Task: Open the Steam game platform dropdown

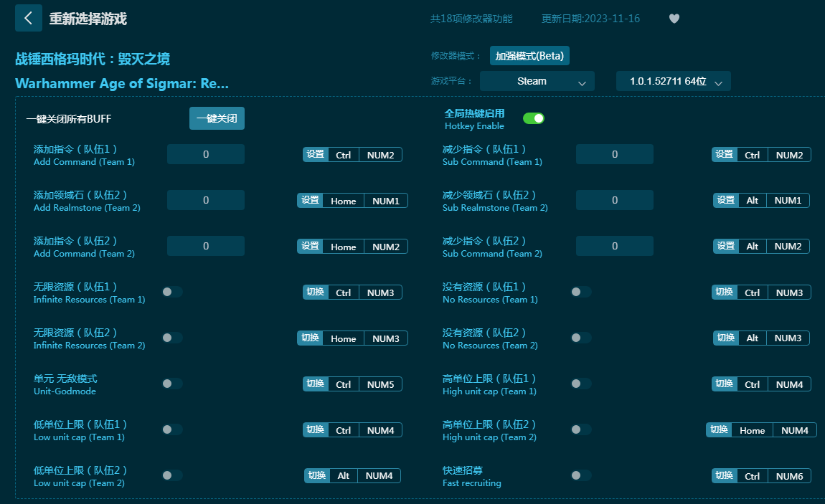Action: [537, 82]
